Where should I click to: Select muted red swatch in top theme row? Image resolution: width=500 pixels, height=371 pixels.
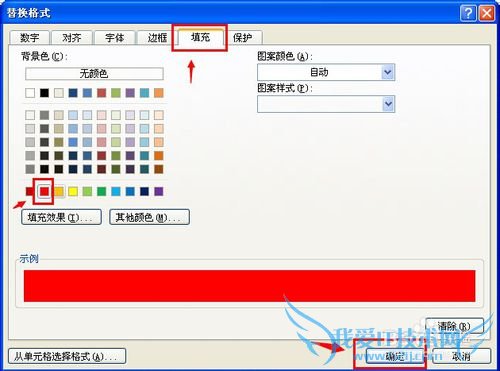click(x=102, y=93)
